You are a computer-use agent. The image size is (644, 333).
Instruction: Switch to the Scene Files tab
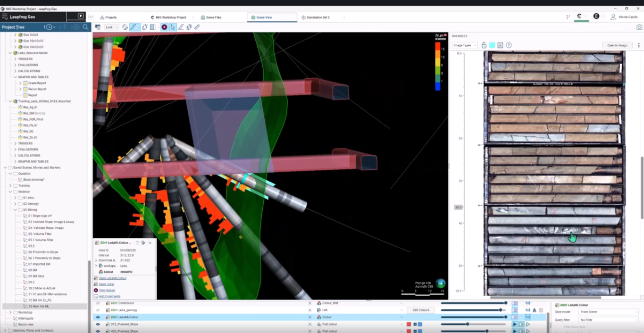pos(213,17)
